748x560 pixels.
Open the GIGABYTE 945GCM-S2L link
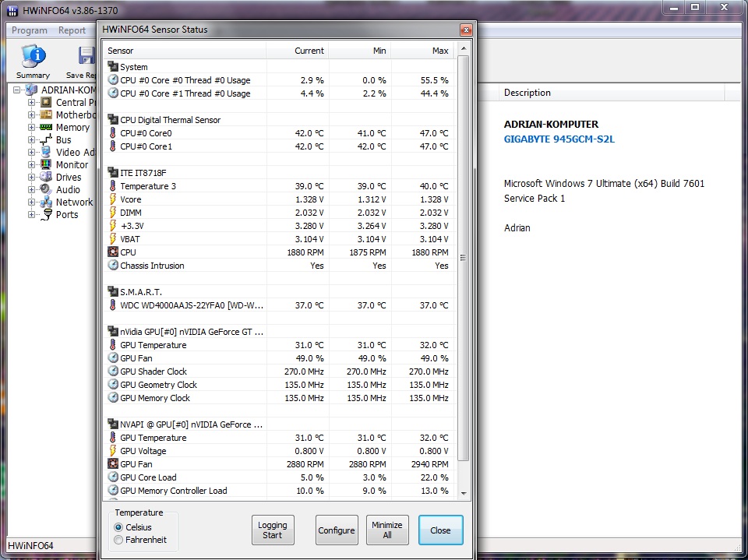coord(559,139)
